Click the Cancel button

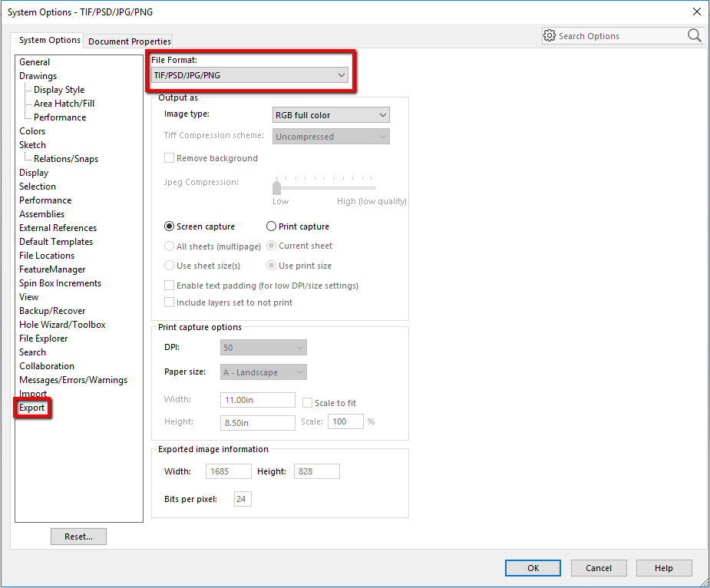[599, 568]
